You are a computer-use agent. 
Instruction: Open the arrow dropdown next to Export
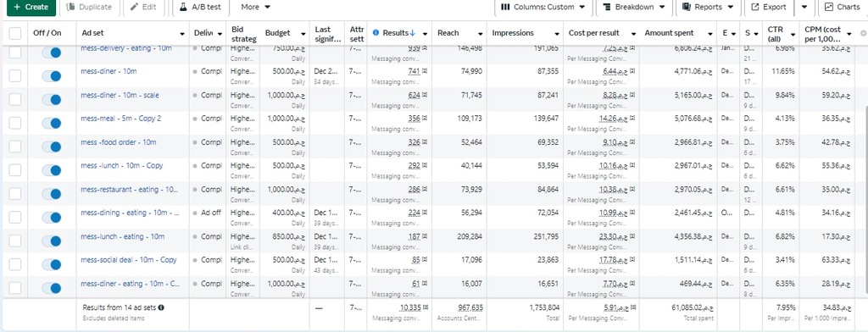(x=804, y=7)
